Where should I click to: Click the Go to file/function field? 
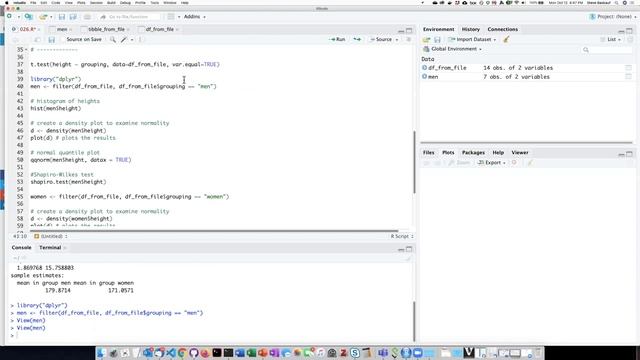(x=130, y=17)
